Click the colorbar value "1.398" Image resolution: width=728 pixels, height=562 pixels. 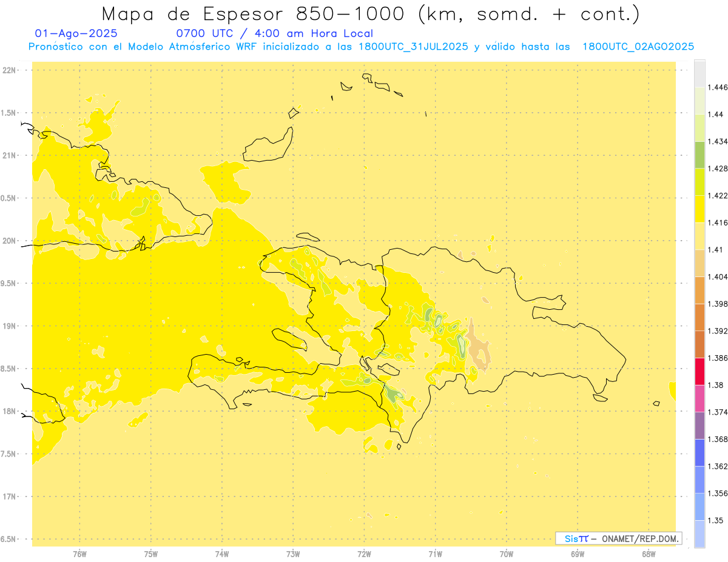[719, 304]
